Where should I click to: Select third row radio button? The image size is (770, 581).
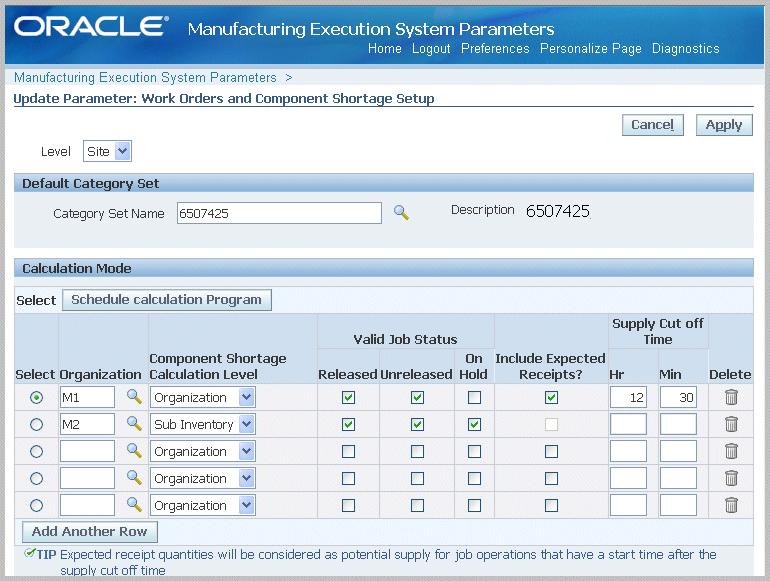tap(36, 451)
